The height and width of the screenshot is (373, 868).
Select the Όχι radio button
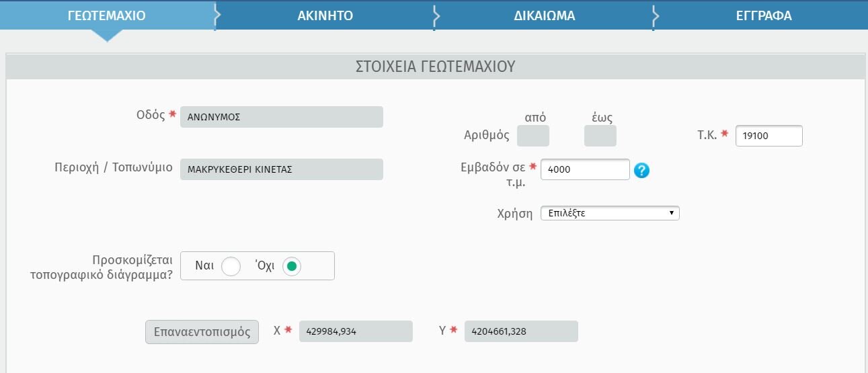(x=291, y=266)
